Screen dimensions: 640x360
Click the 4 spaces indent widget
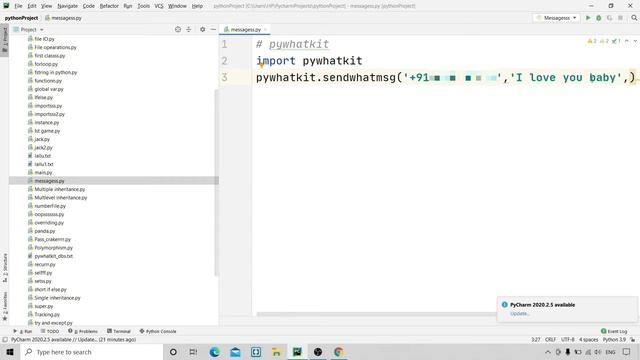pos(589,340)
